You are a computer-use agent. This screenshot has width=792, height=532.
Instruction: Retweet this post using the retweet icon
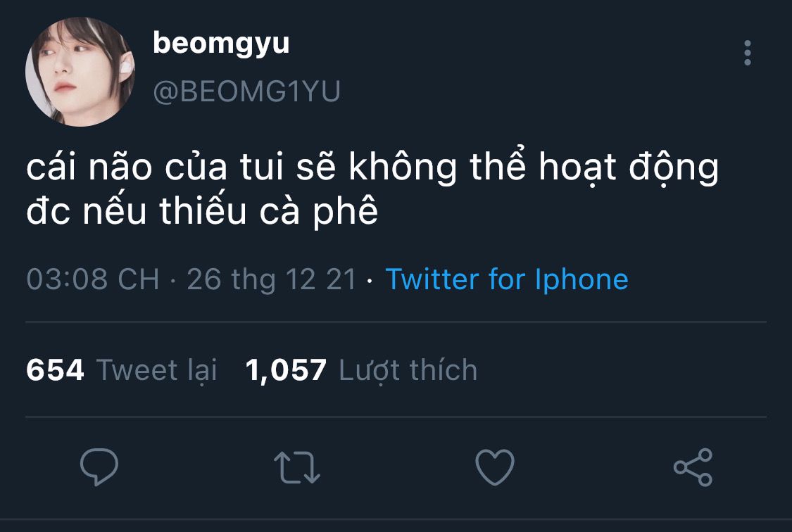point(297,467)
